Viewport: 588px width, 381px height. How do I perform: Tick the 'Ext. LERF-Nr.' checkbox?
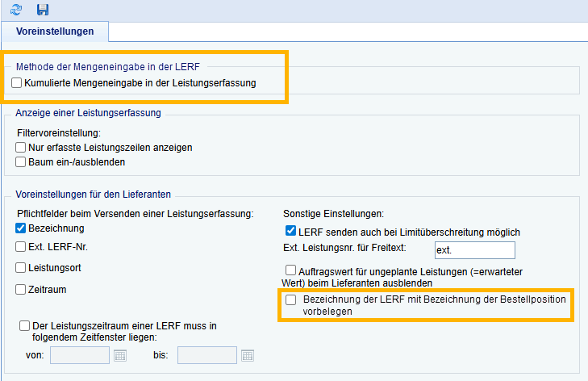point(21,248)
